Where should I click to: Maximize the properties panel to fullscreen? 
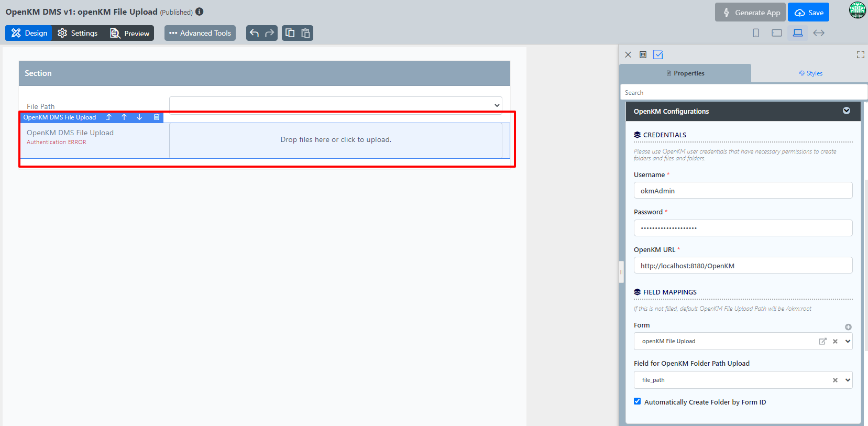pyautogui.click(x=861, y=54)
